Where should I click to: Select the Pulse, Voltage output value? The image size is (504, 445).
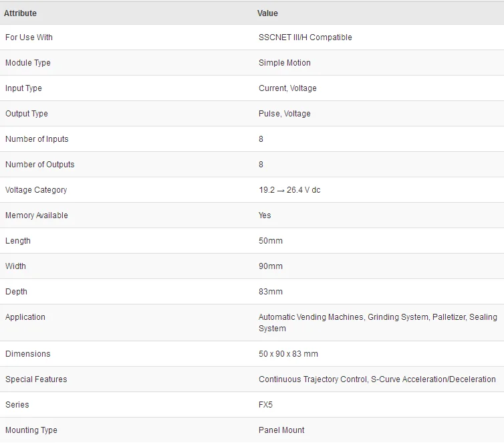click(285, 114)
